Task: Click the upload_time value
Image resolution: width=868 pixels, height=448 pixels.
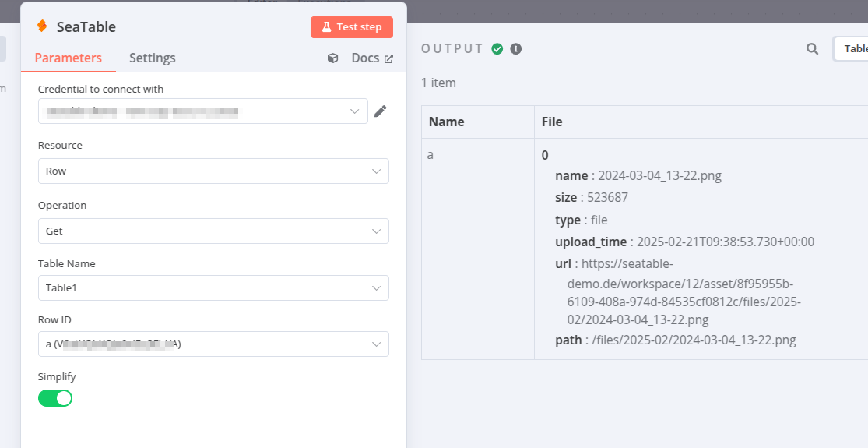Action: (726, 242)
